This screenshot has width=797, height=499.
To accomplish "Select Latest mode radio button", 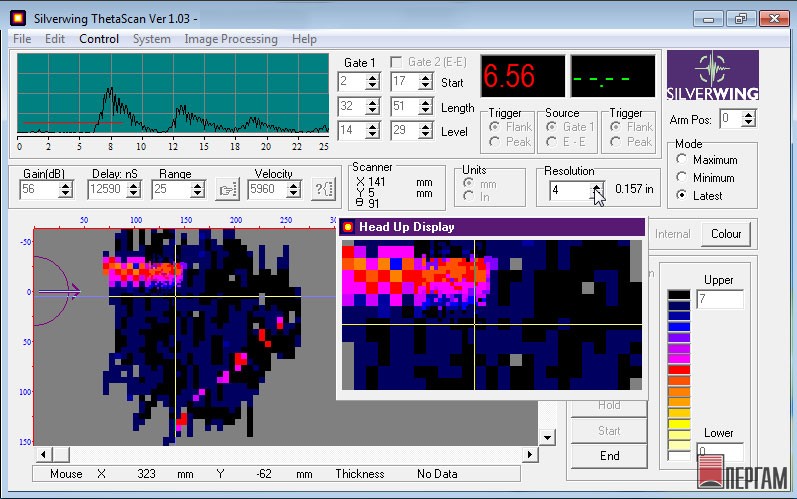I will tap(683, 195).
